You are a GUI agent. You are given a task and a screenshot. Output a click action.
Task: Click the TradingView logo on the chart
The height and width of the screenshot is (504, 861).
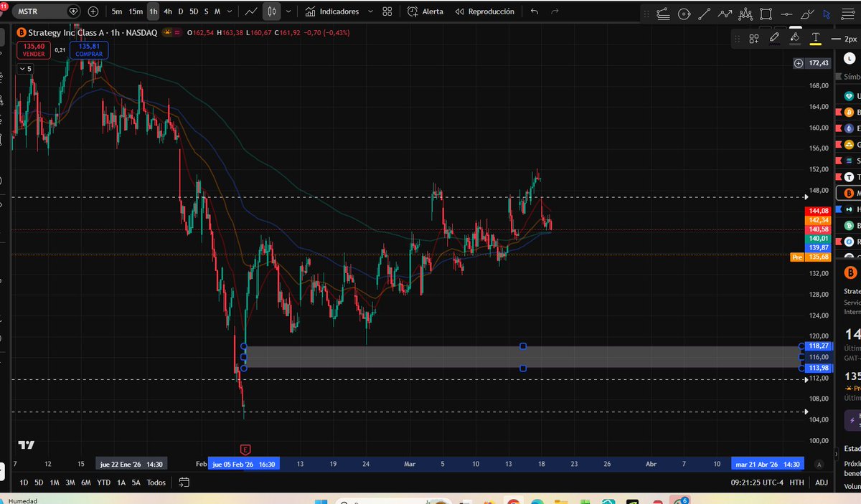point(27,444)
